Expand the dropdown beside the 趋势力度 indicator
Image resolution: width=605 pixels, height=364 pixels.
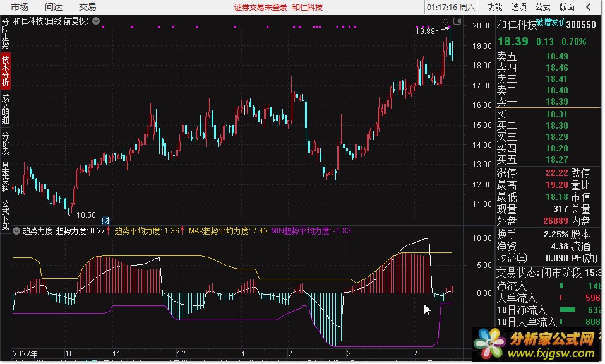(x=16, y=231)
